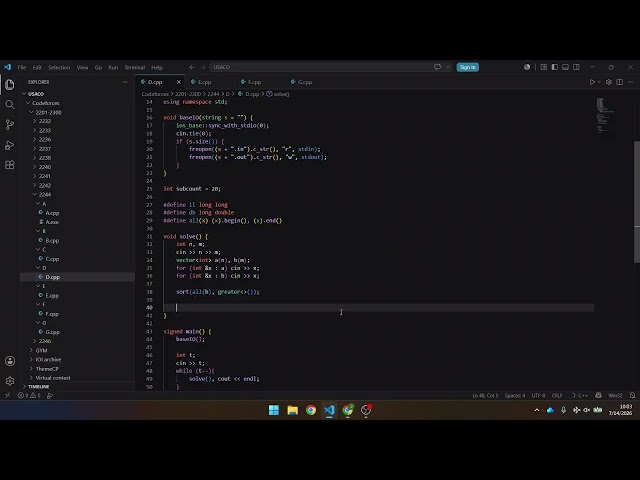Viewport: 640px width, 480px height.
Task: Click the Run C++ file play button
Action: click(592, 82)
